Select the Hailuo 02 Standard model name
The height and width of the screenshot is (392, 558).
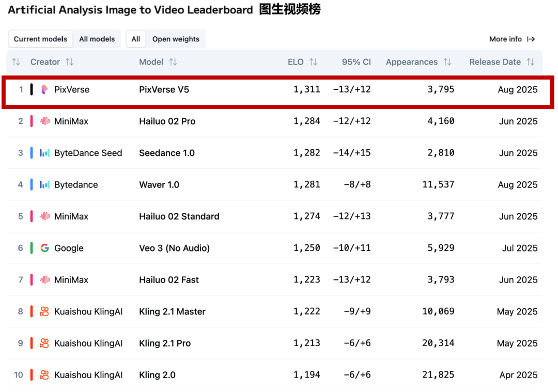point(179,216)
